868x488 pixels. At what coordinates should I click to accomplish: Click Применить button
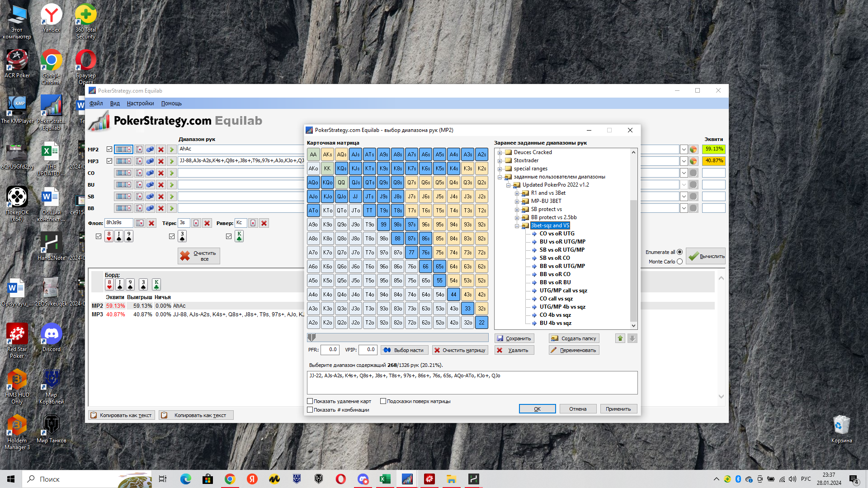[x=618, y=409]
